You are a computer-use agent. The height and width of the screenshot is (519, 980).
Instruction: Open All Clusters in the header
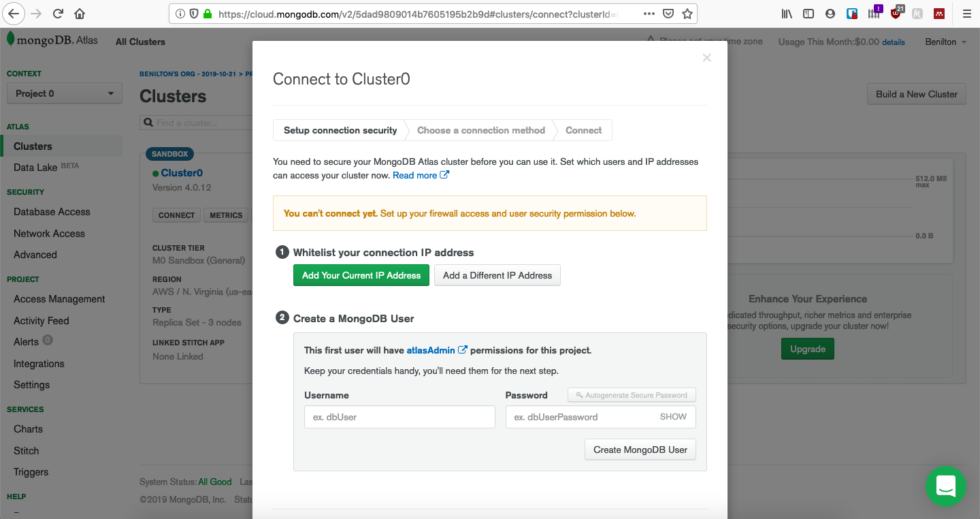[140, 42]
